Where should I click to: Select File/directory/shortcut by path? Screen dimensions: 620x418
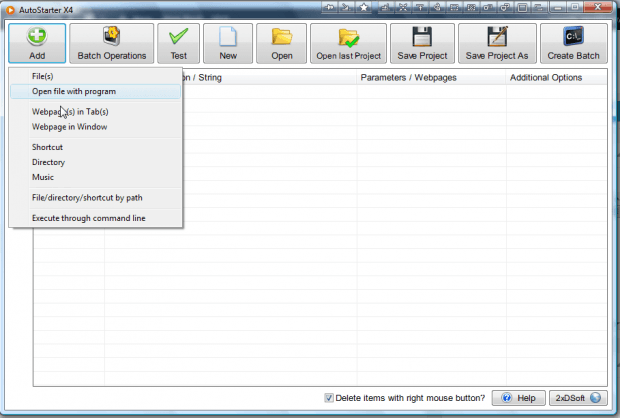95,198
